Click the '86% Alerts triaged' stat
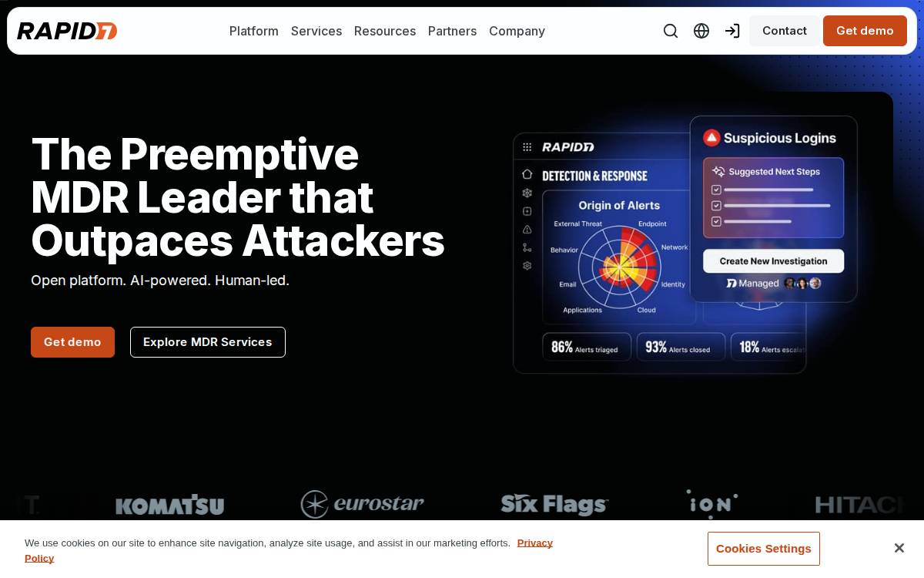 coord(587,347)
